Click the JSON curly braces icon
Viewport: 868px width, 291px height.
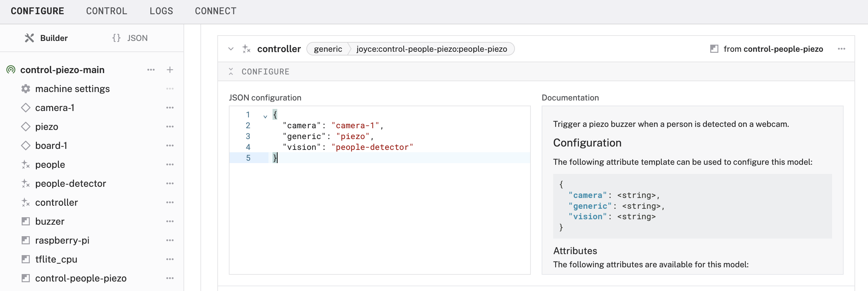(x=116, y=38)
